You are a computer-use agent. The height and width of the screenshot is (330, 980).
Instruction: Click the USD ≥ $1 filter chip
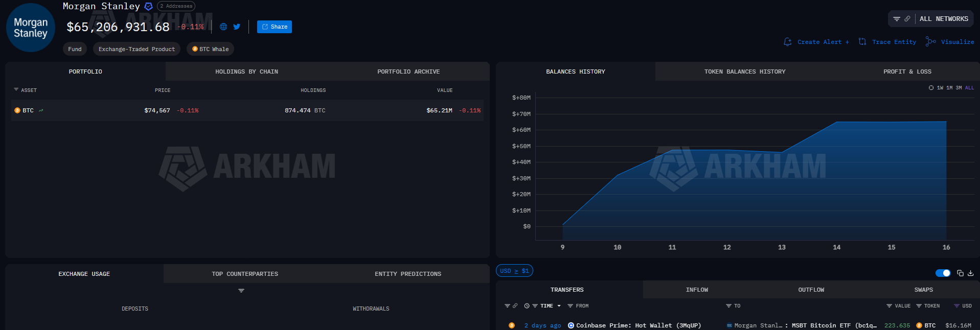tap(514, 271)
